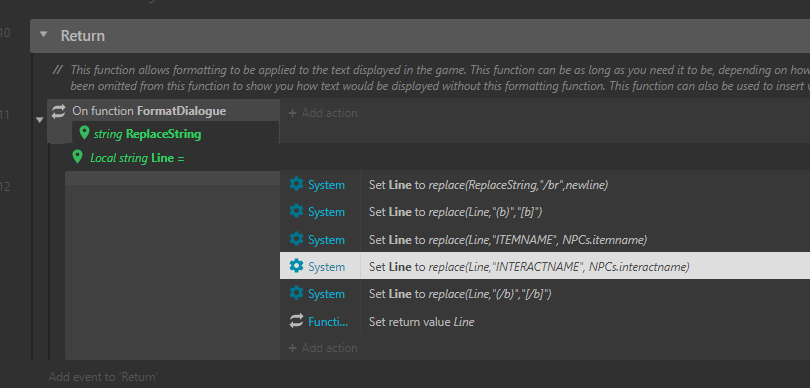Click Add event to 'Return' link

(103, 377)
